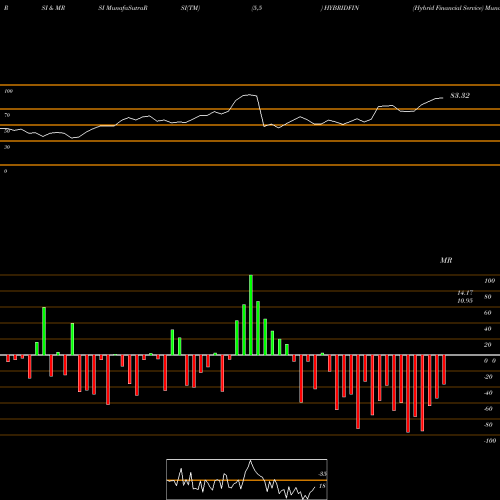The image size is (500, 500).
Task: Click the 'SI(TM)' header text
Action: [x=190, y=8]
